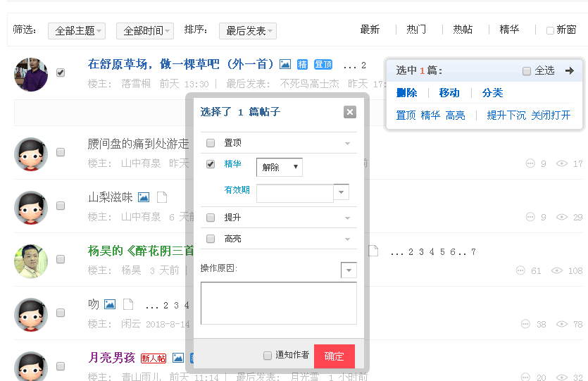
Task: Open the 解除 digest level dropdown
Action: tap(280, 167)
